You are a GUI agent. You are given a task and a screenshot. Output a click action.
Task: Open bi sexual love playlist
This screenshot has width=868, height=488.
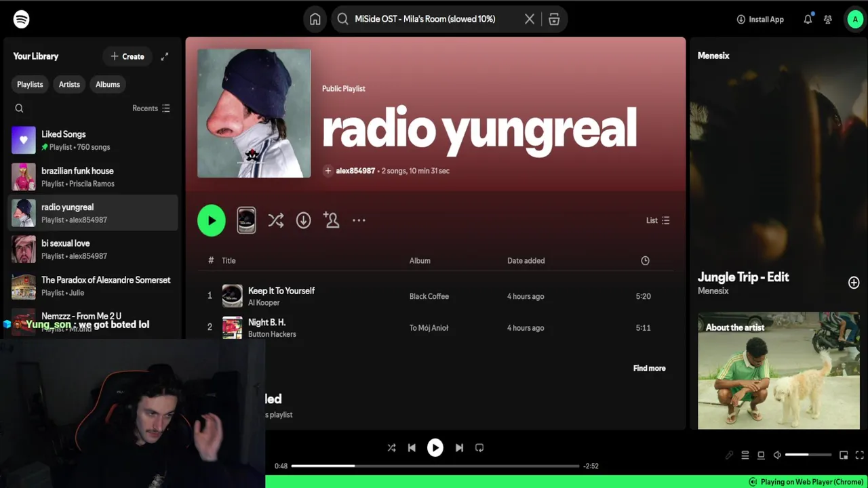coord(93,249)
